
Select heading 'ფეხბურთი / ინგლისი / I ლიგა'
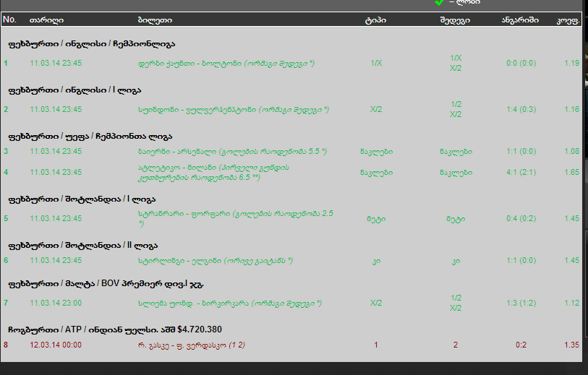74,90
